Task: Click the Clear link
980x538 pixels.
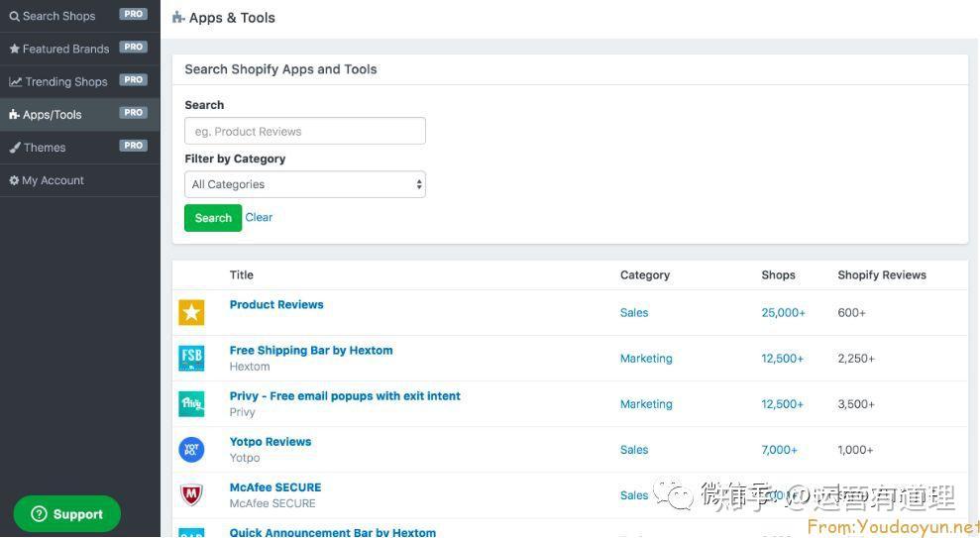Action: (x=259, y=217)
